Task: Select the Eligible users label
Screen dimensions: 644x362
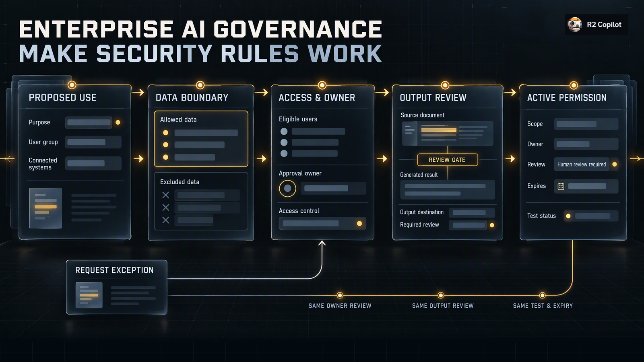Action: coord(298,119)
